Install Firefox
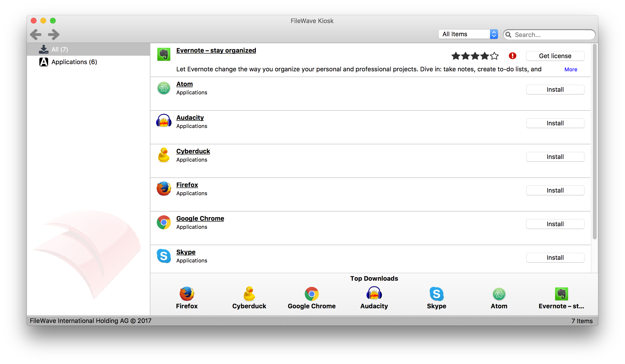Screen dimensions: 625x364 coord(555,190)
